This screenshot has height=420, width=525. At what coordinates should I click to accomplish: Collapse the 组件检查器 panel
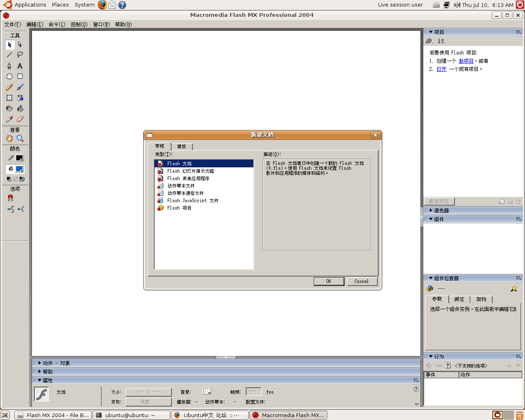(x=431, y=278)
